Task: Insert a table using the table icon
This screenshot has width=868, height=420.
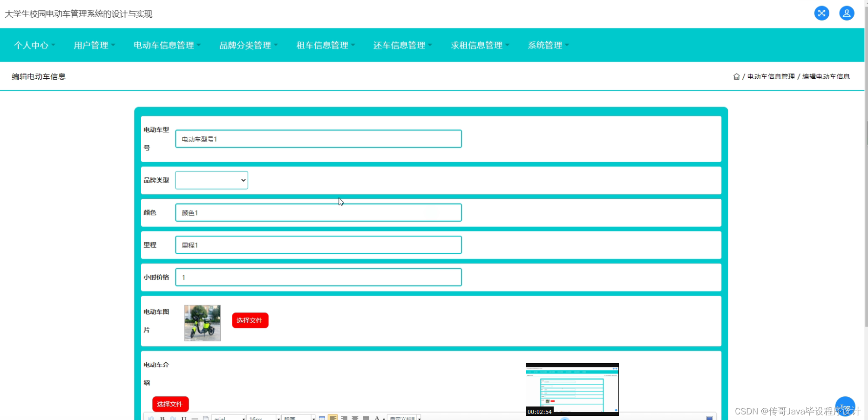Action: [x=322, y=418]
